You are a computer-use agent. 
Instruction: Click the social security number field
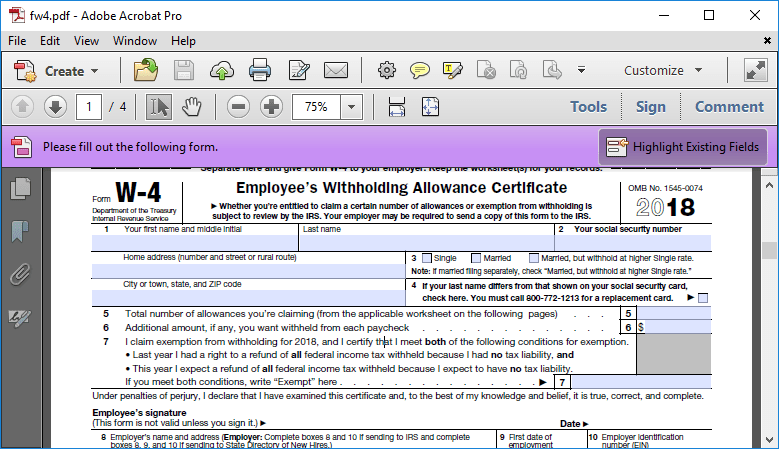(x=633, y=242)
